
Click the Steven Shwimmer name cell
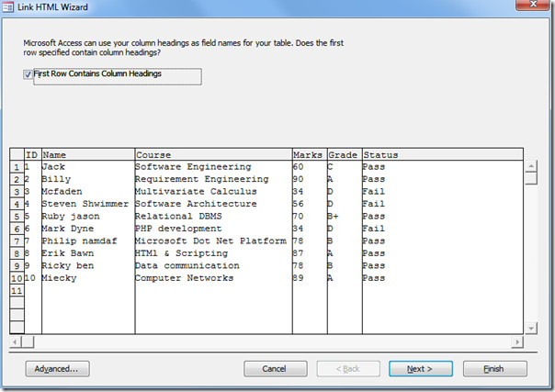click(x=88, y=204)
